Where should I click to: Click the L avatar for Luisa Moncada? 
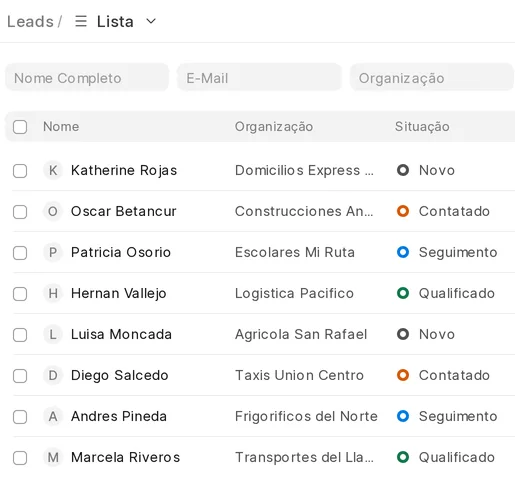(x=53, y=334)
